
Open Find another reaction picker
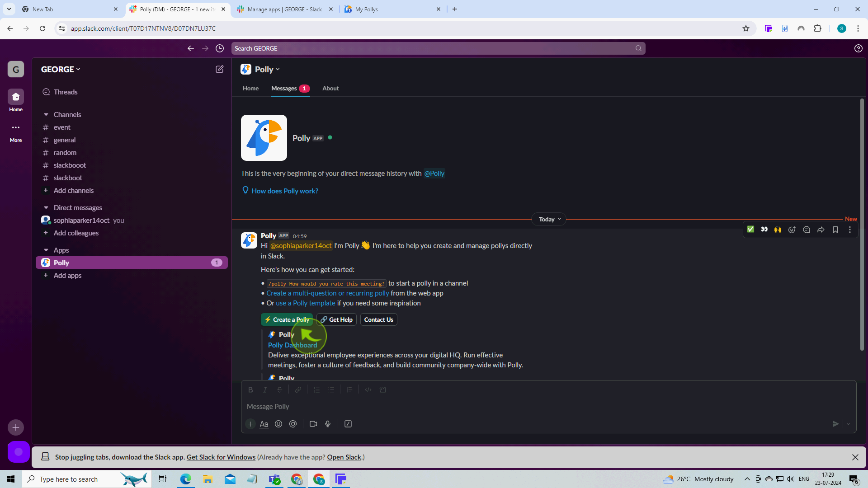click(792, 230)
